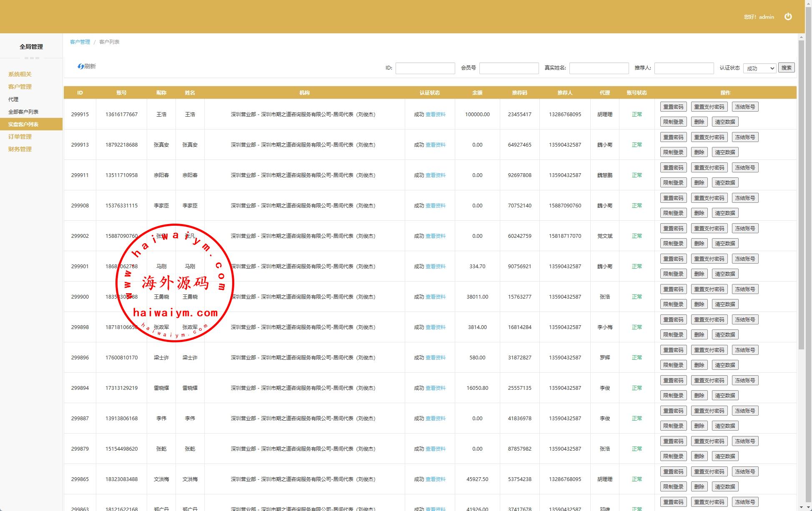Expand 系统相关 in the sidebar
This screenshot has width=812, height=511.
(x=20, y=74)
